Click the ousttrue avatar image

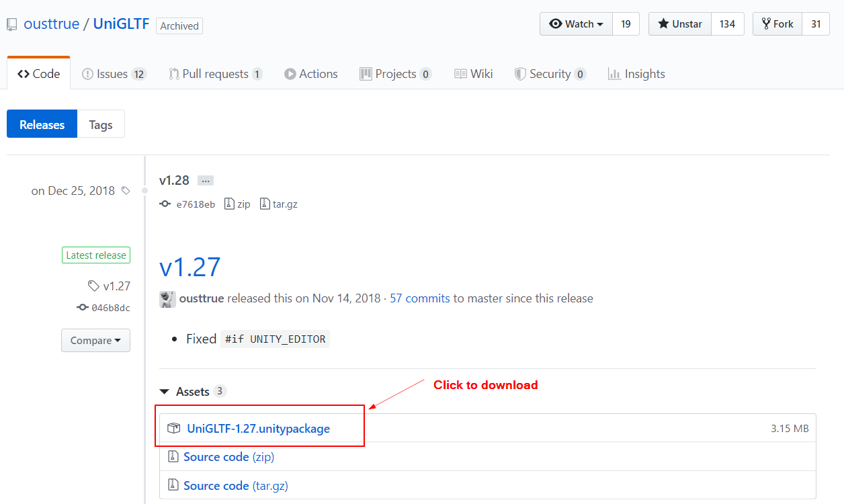(x=167, y=299)
